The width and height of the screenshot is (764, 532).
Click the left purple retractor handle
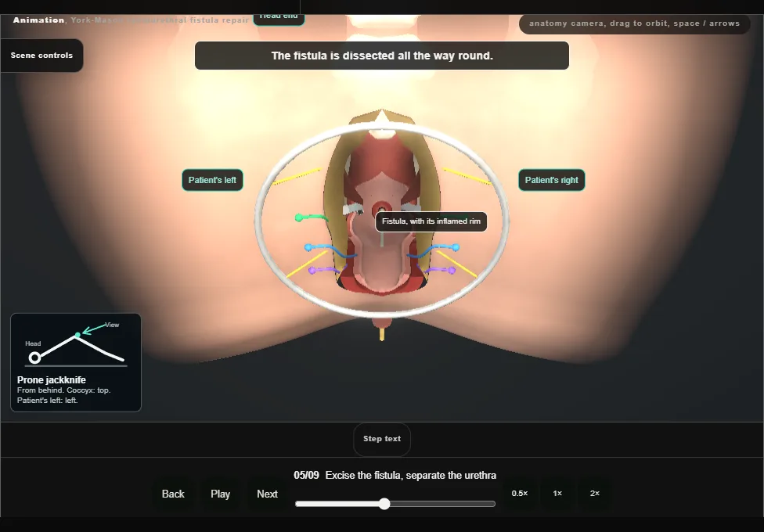click(x=312, y=271)
